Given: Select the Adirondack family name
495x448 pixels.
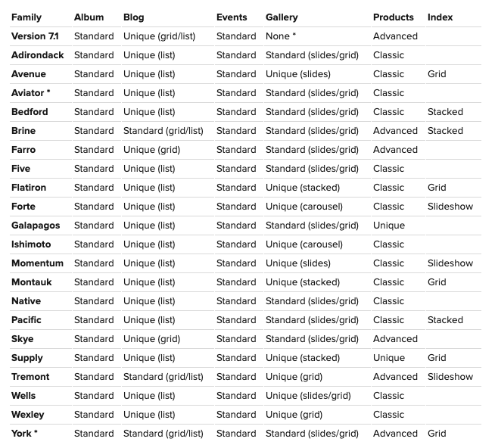Looking at the screenshot, I should [x=39, y=55].
